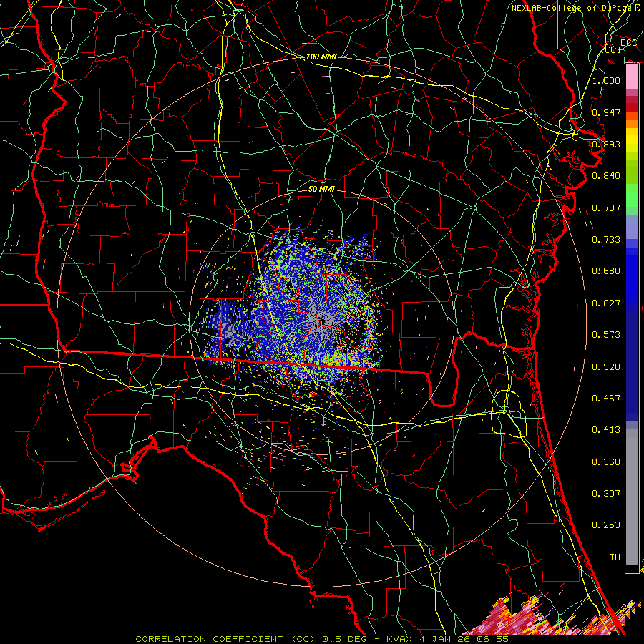Image resolution: width=644 pixels, height=644 pixels.
Task: Pick the bright green swatch beside 0.787
Action: click(632, 198)
